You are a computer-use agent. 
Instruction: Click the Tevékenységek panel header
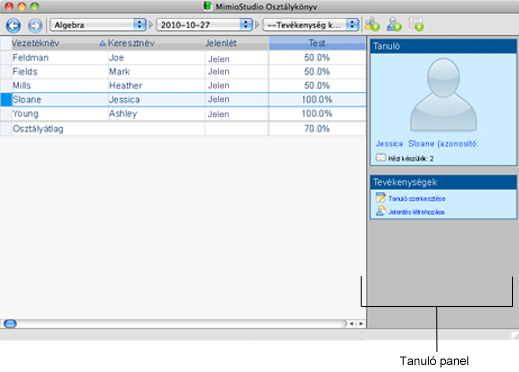[443, 182]
